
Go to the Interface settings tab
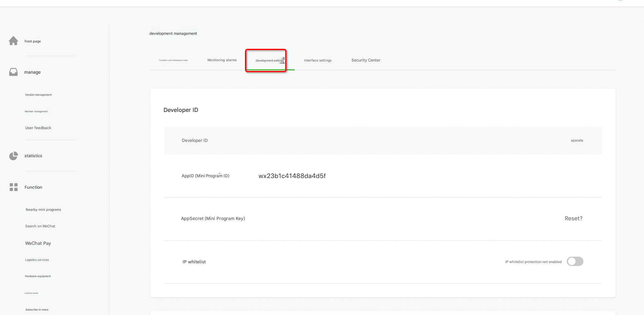pyautogui.click(x=318, y=60)
